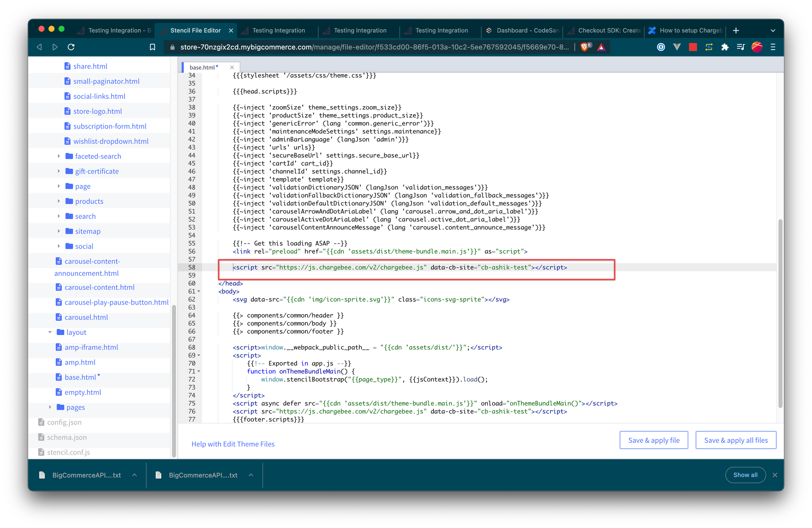The height and width of the screenshot is (528, 812).
Task: Click the browser reload page icon
Action: [x=71, y=47]
